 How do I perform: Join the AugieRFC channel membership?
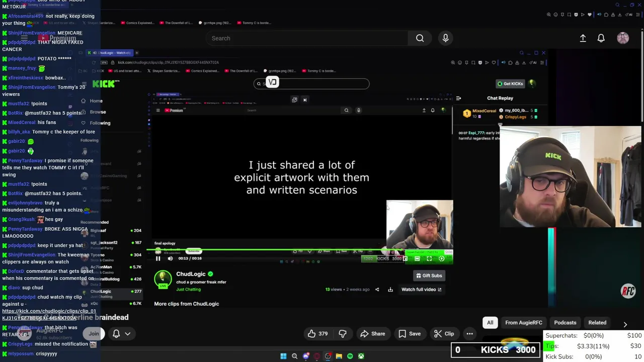(x=94, y=333)
